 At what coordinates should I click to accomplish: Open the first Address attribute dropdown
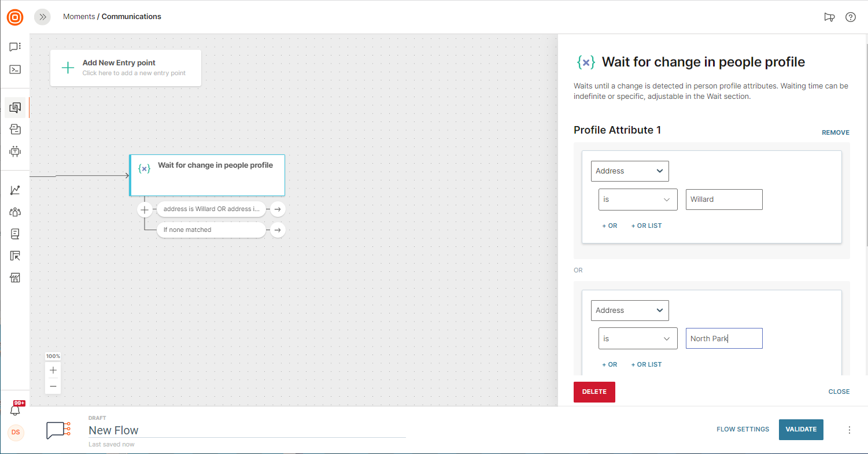[x=629, y=171]
